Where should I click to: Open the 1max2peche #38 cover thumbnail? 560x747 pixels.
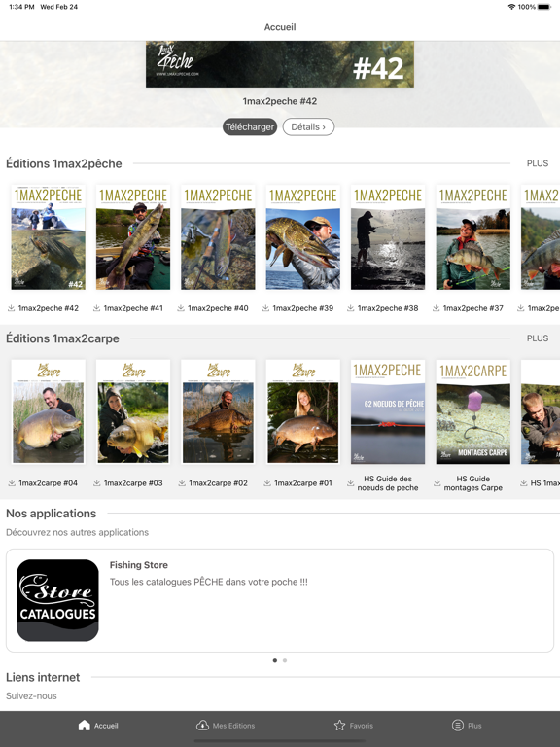388,237
